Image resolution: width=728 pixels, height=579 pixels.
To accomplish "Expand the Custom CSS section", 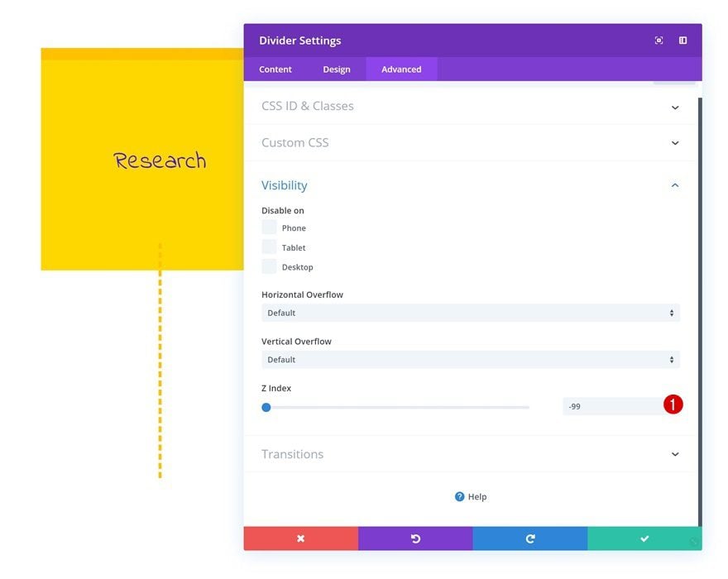I will coord(471,142).
